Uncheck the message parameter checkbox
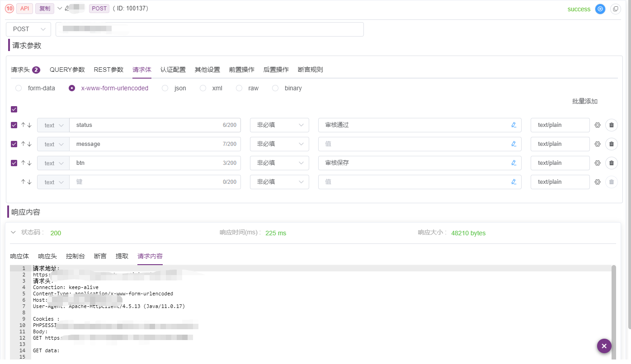Screen dimensions: 631x364 pyautogui.click(x=14, y=144)
